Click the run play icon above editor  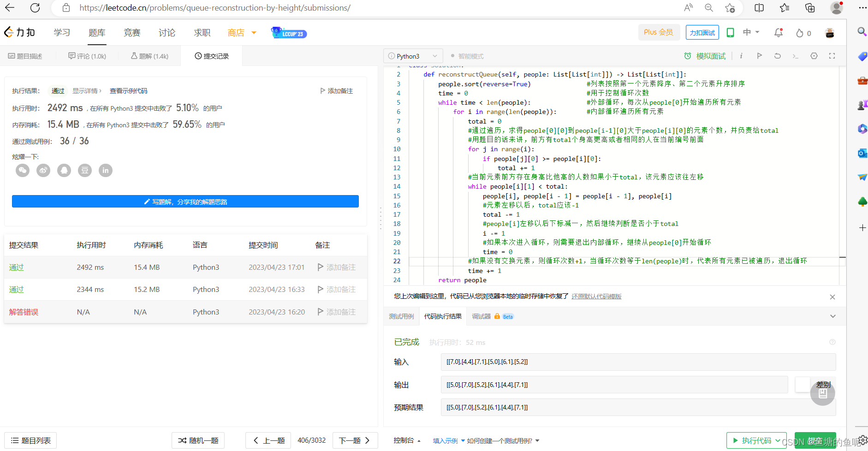[x=759, y=56]
